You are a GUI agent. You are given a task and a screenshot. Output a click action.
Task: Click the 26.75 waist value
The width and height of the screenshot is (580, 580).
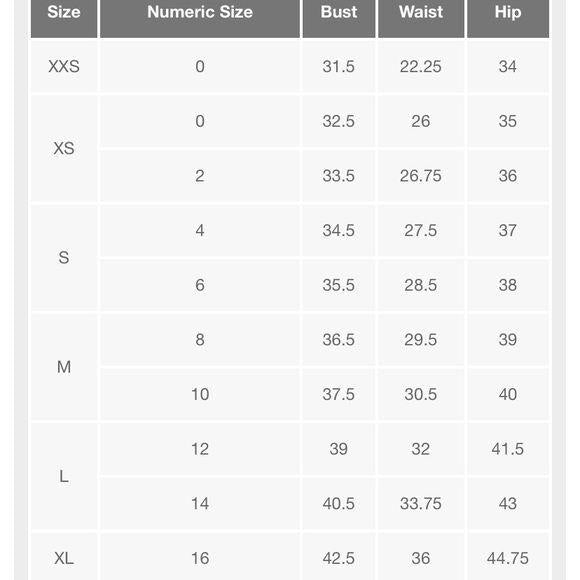click(x=421, y=176)
